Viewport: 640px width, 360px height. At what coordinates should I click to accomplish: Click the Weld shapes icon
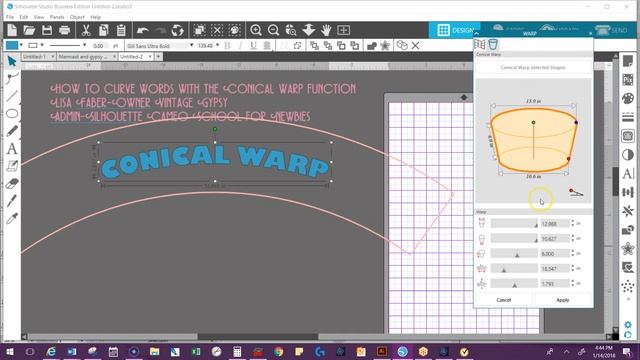[x=371, y=46]
